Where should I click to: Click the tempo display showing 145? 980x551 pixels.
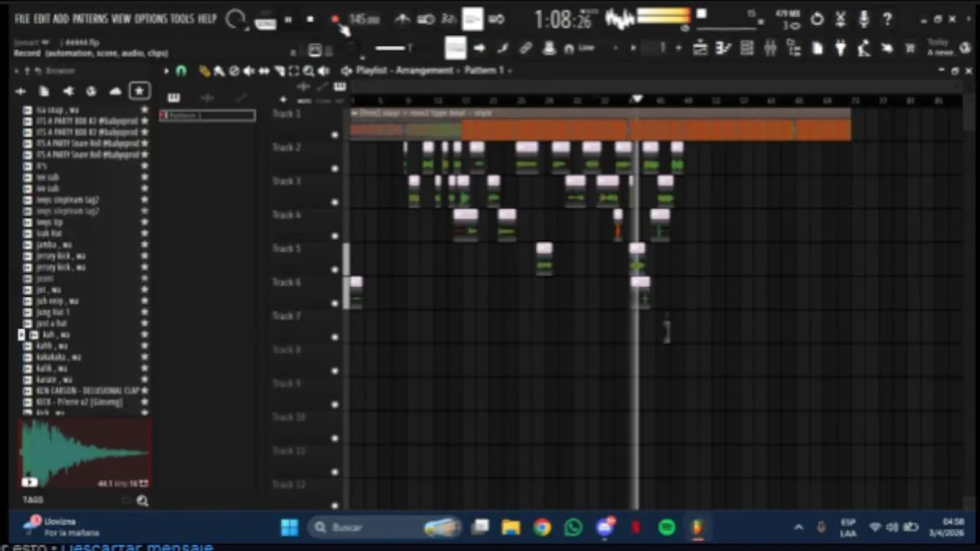point(364,20)
